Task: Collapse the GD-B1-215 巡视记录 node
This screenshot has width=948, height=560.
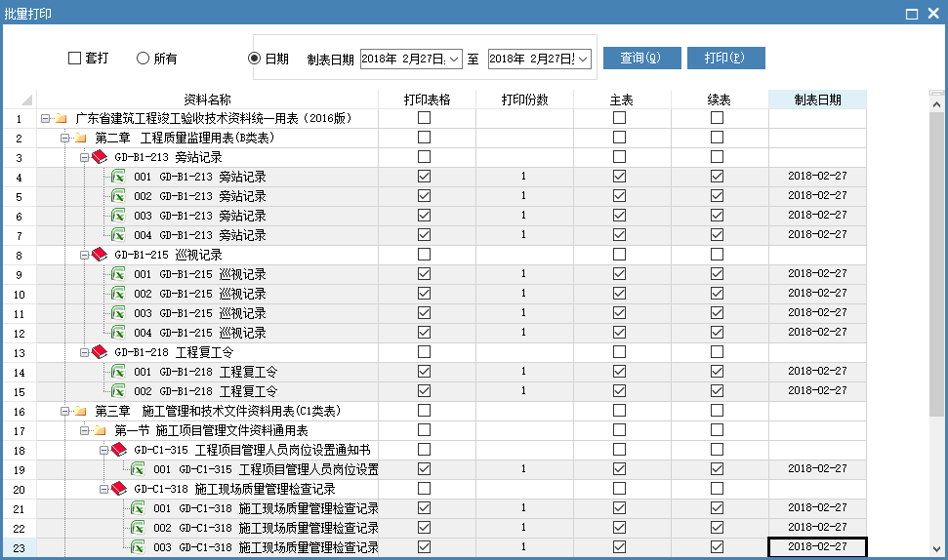Action: (84, 255)
